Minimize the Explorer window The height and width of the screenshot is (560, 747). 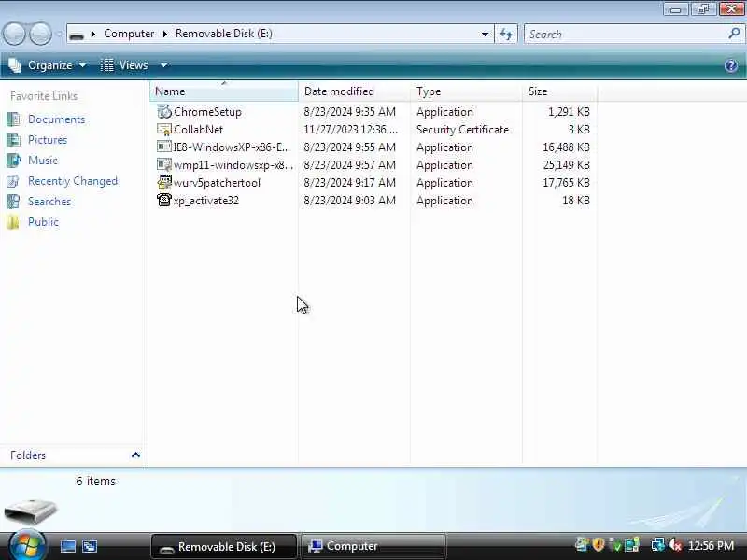point(675,9)
